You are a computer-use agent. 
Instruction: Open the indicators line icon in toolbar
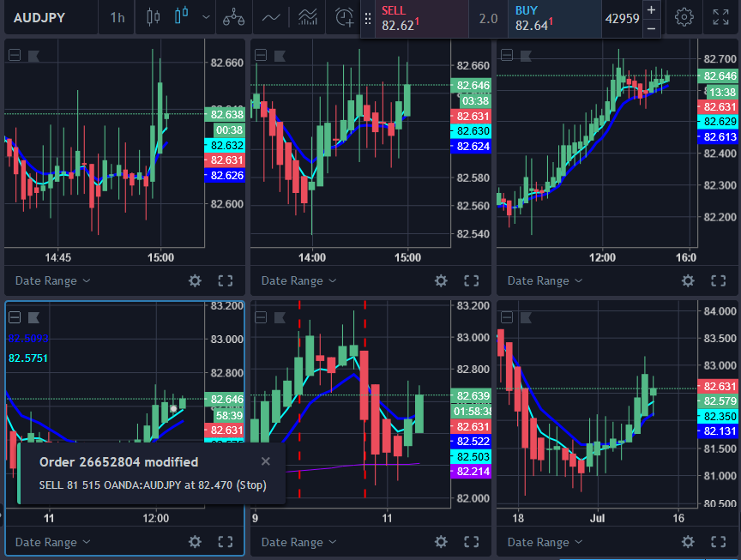[271, 16]
